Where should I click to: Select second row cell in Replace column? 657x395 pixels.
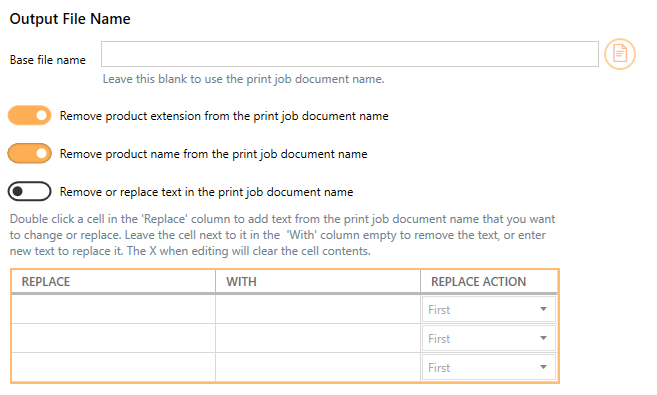[x=114, y=338]
